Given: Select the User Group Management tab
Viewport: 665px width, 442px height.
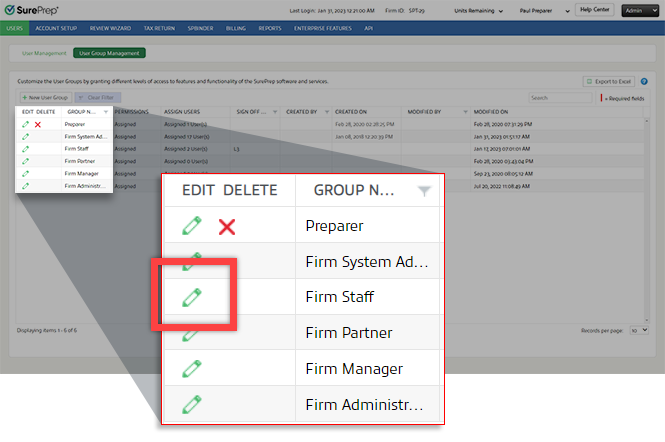Looking at the screenshot, I should pos(109,53).
